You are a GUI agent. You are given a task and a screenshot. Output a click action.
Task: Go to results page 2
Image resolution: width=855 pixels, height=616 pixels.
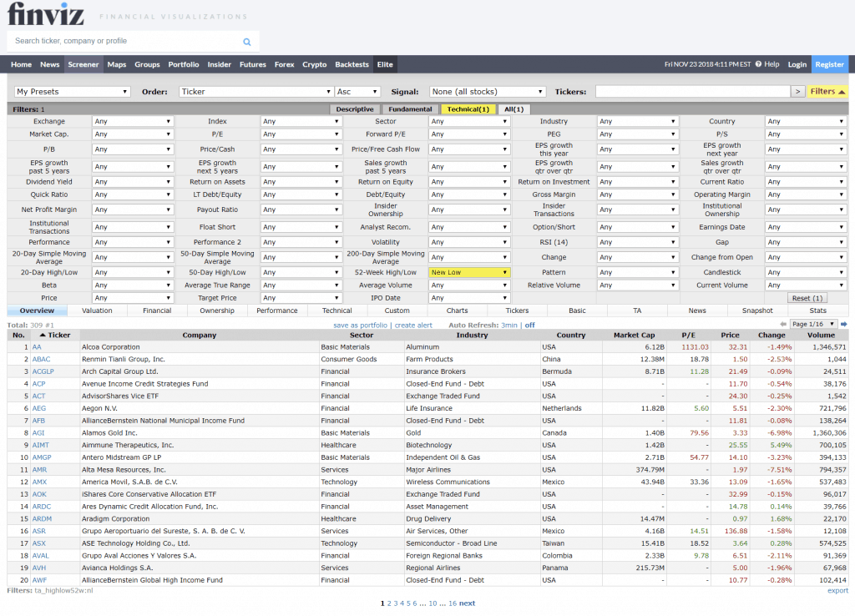(389, 603)
